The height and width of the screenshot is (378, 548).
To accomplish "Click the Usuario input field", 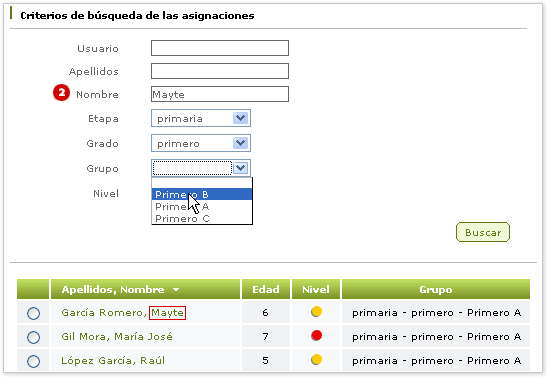I will (x=220, y=48).
